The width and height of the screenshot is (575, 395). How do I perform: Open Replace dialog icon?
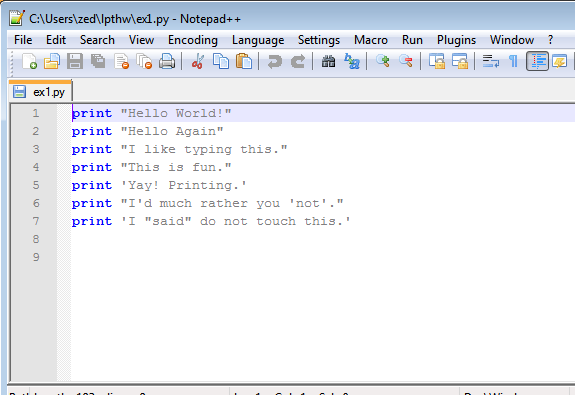click(x=352, y=61)
